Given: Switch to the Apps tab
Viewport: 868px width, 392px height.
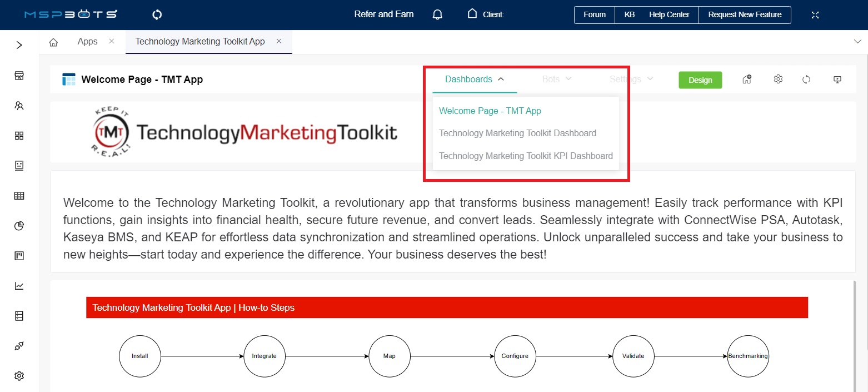Looking at the screenshot, I should pyautogui.click(x=87, y=42).
